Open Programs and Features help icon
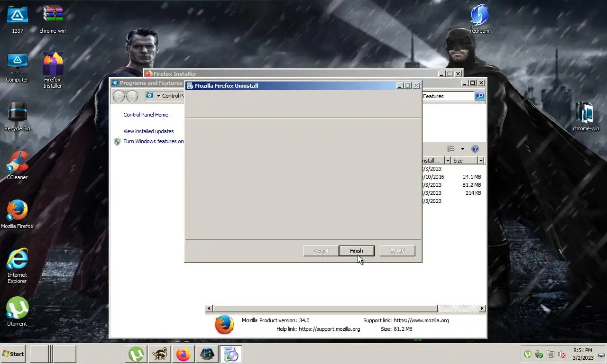Screen dimensions: 607x364 pyautogui.click(x=475, y=149)
